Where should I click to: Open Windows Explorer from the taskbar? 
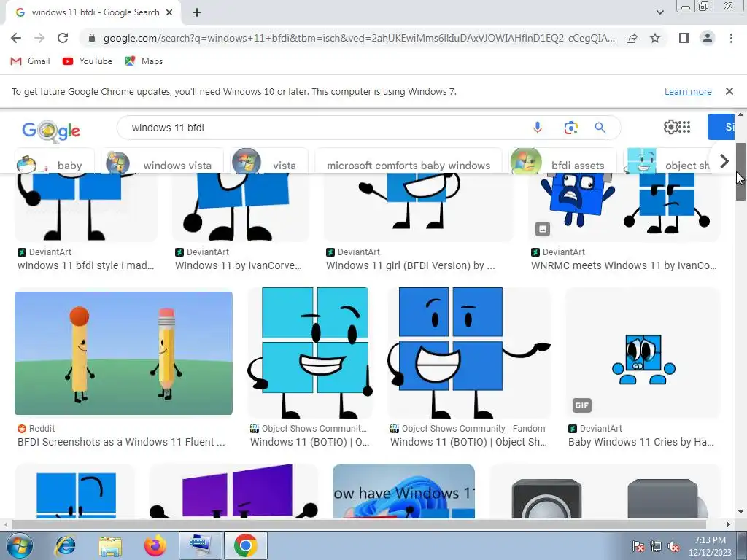coord(110,545)
